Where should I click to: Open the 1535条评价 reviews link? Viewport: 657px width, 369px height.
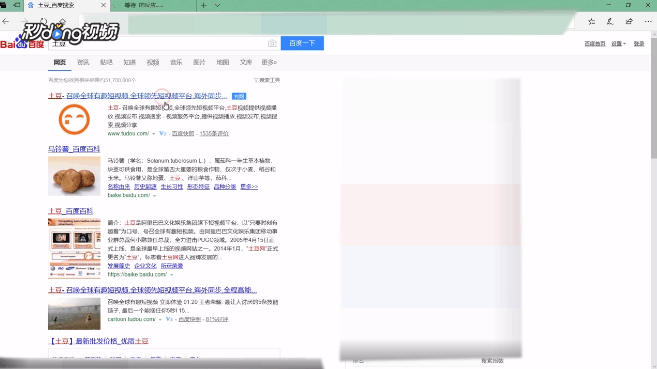214,134
